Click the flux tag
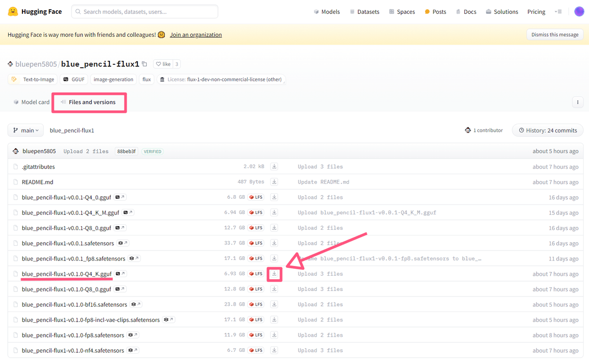 [146, 79]
